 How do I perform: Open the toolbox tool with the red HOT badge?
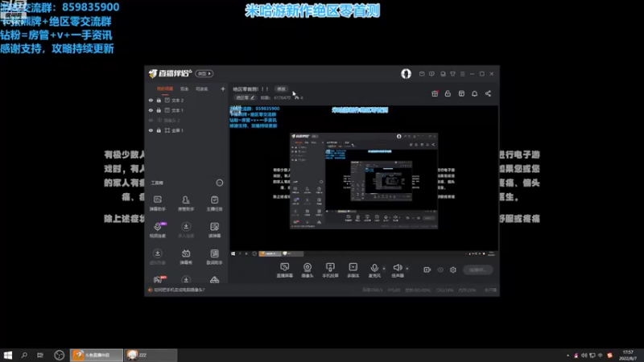click(x=159, y=279)
